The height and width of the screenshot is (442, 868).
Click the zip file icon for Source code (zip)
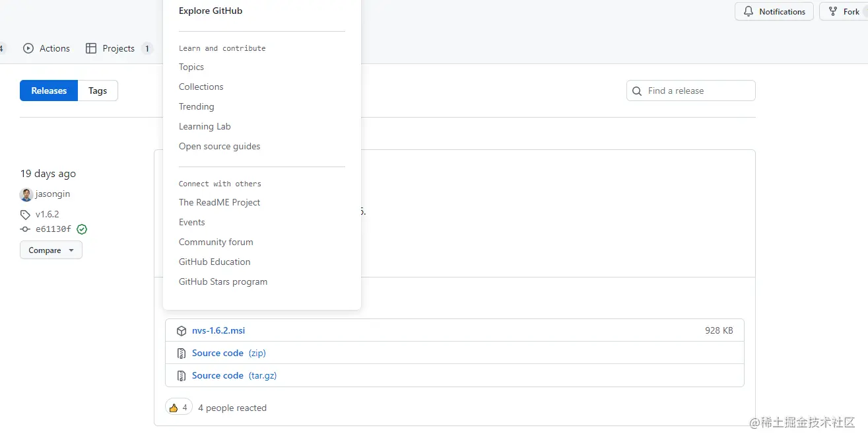coord(182,353)
